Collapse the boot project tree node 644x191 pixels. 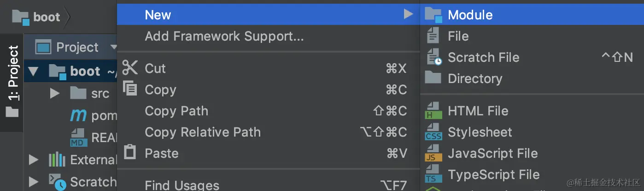coord(33,71)
